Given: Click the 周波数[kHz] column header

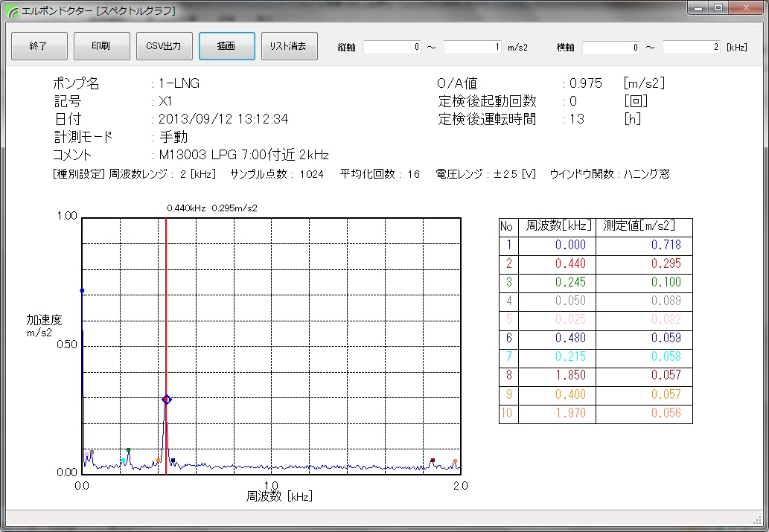Looking at the screenshot, I should [556, 226].
